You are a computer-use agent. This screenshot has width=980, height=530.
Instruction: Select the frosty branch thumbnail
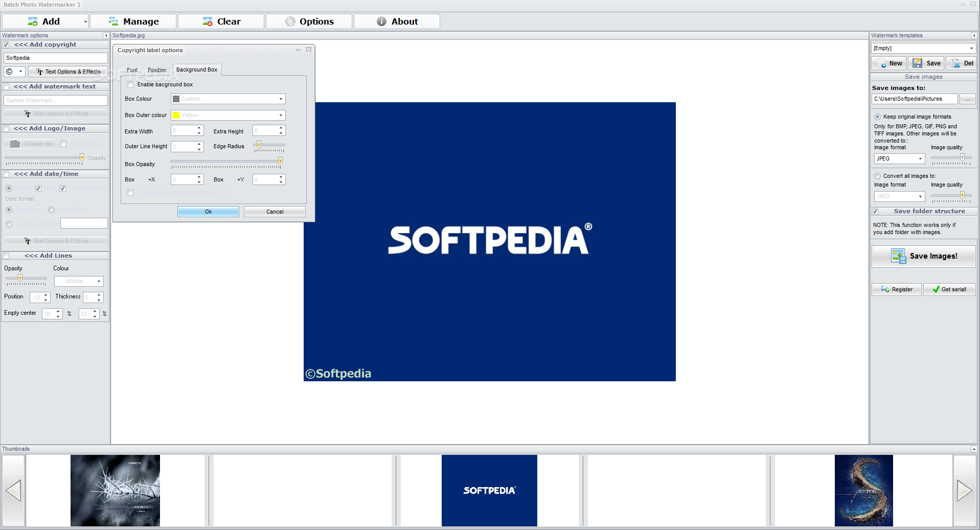pyautogui.click(x=115, y=491)
